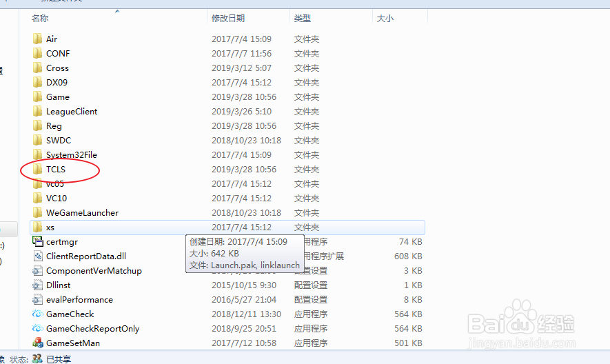
Task: Select the Reg folder icon
Action: (x=37, y=125)
